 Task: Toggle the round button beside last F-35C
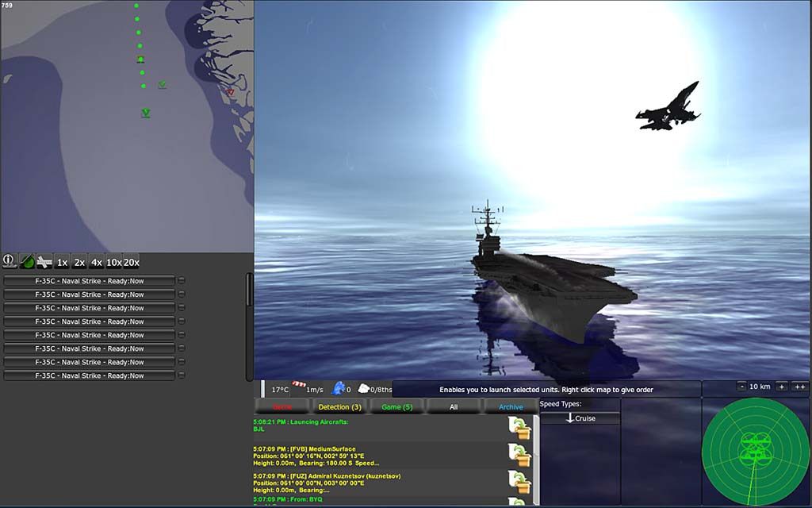click(x=182, y=375)
